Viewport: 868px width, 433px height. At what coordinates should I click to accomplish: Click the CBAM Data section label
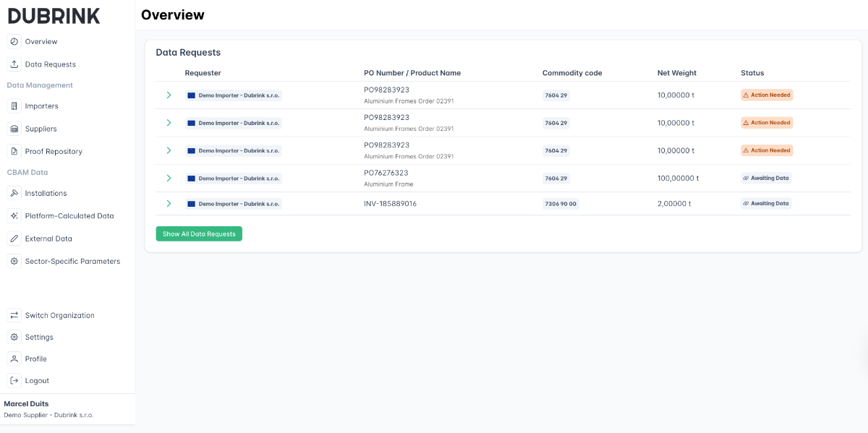point(27,172)
